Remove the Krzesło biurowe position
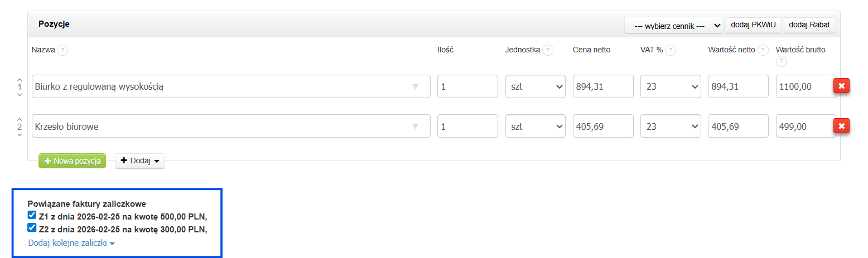Viewport: 868px width, 258px height. 841,126
